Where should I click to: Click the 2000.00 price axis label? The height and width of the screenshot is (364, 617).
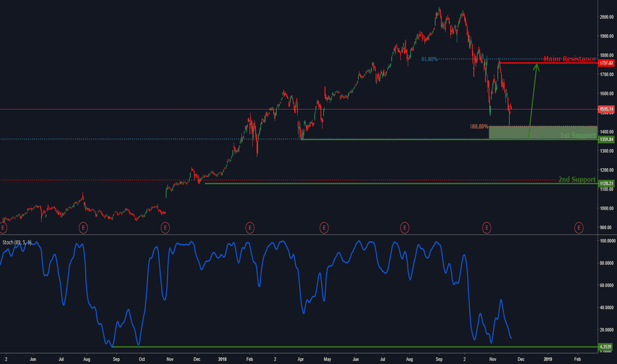(x=606, y=17)
